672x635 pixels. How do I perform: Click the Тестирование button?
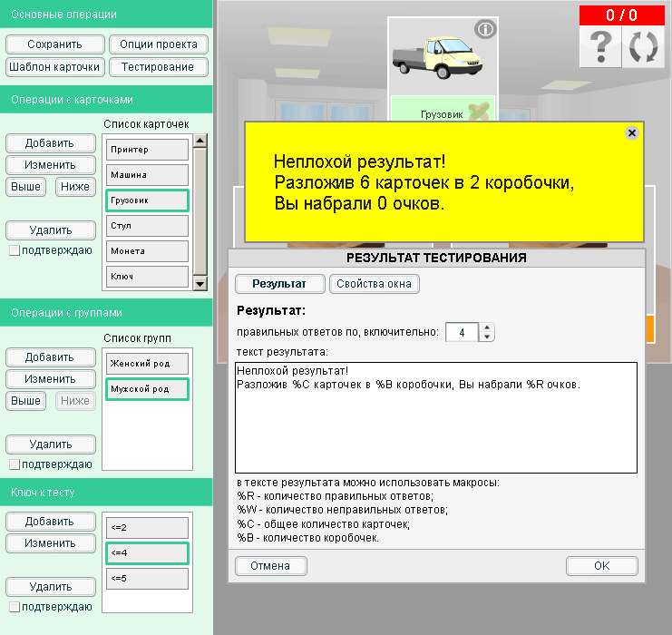click(x=159, y=67)
